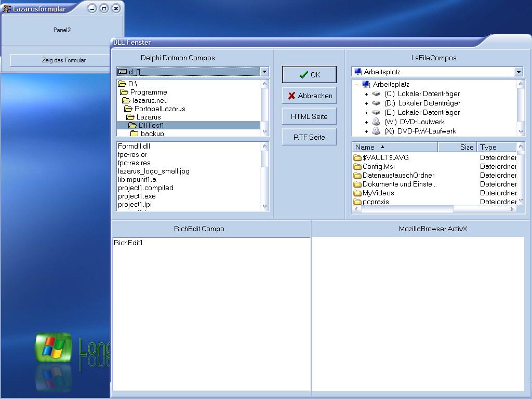The height and width of the screenshot is (399, 532).
Task: Click the PortabelLazarus folder icon
Action: click(128, 109)
